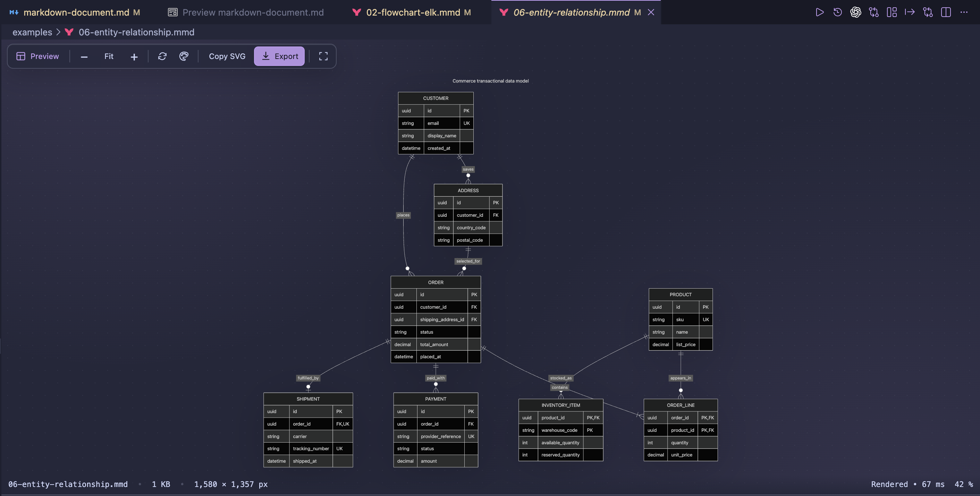The height and width of the screenshot is (496, 980).
Task: Click 'provider_reference' field in PAYMENT
Action: [440, 436]
